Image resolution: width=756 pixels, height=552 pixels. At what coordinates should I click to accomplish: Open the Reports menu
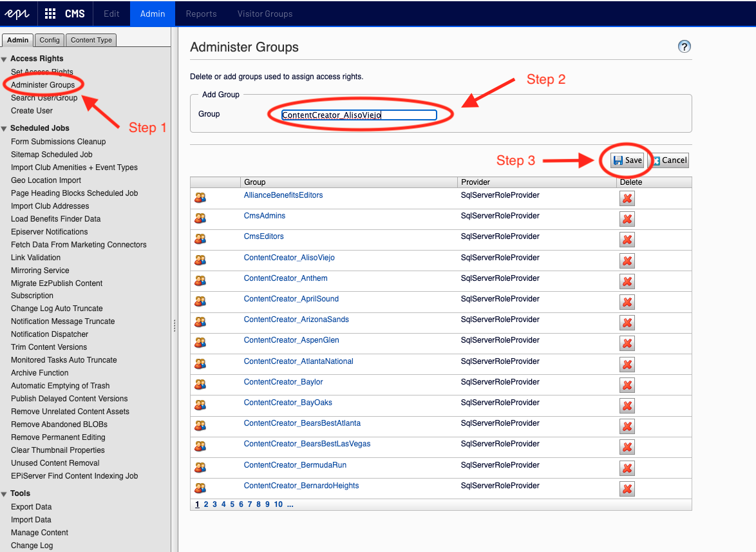click(201, 14)
